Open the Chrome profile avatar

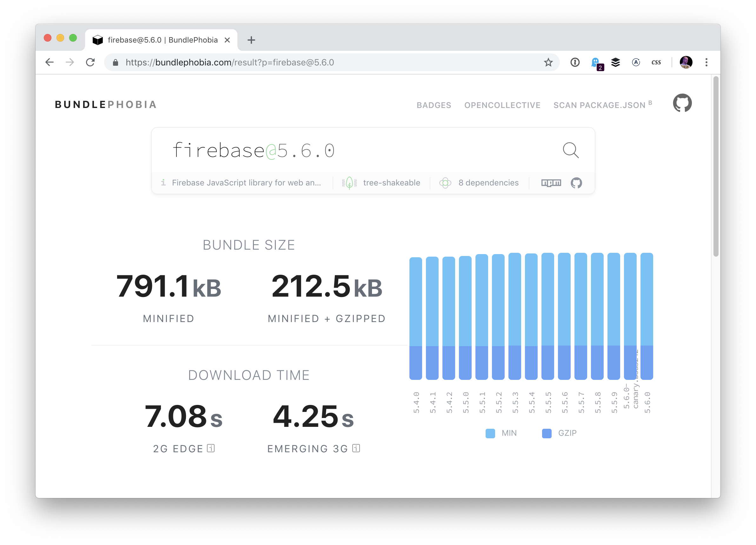(x=686, y=62)
